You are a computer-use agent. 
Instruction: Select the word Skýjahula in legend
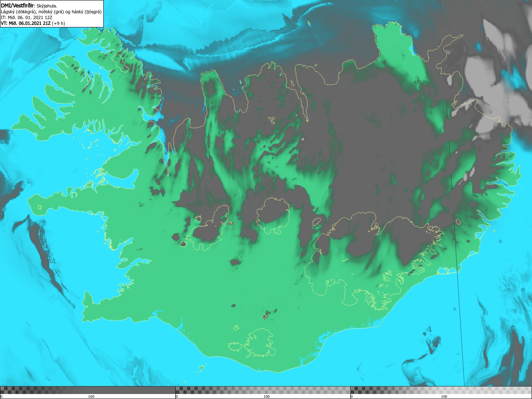pos(47,6)
